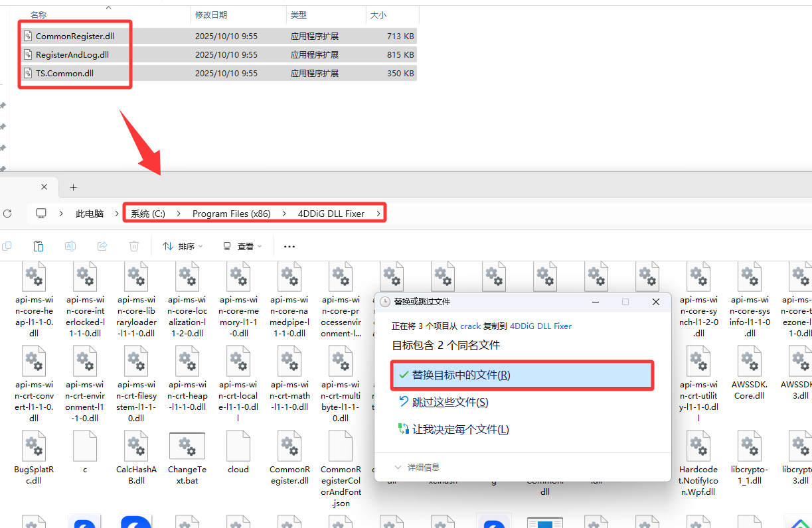Select the BugSplatRc.dll file icon
The height and width of the screenshot is (528, 812).
[34, 446]
